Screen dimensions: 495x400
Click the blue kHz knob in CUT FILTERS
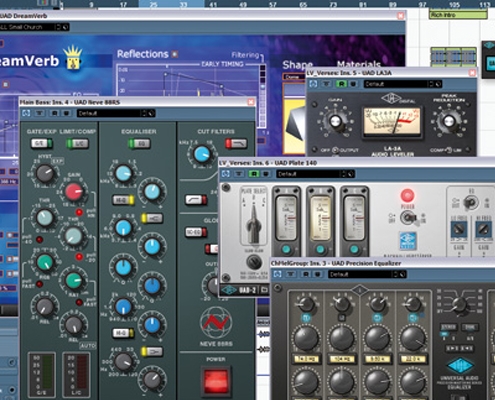202,154
